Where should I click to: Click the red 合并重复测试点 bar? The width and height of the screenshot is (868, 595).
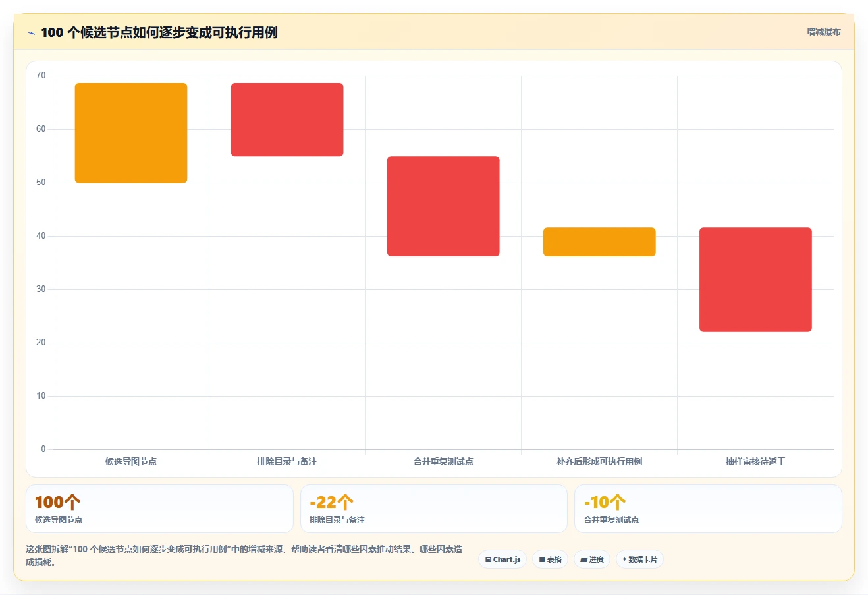point(443,206)
